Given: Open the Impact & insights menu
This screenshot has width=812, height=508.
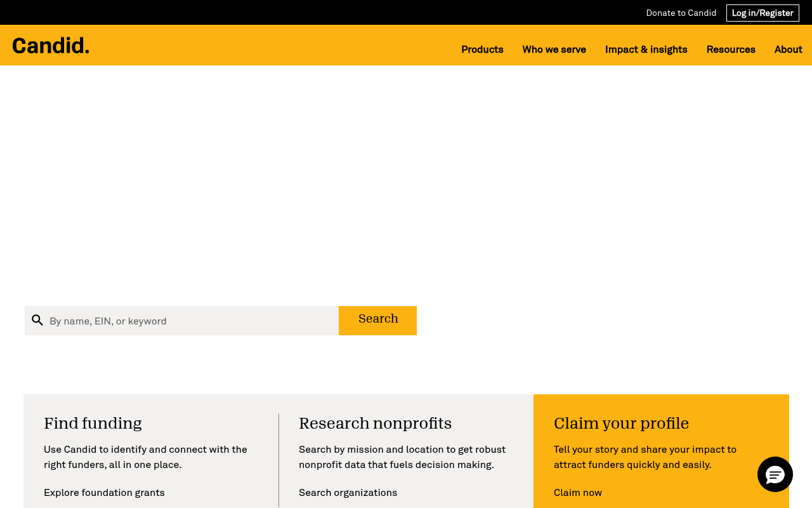Looking at the screenshot, I should coord(646,50).
